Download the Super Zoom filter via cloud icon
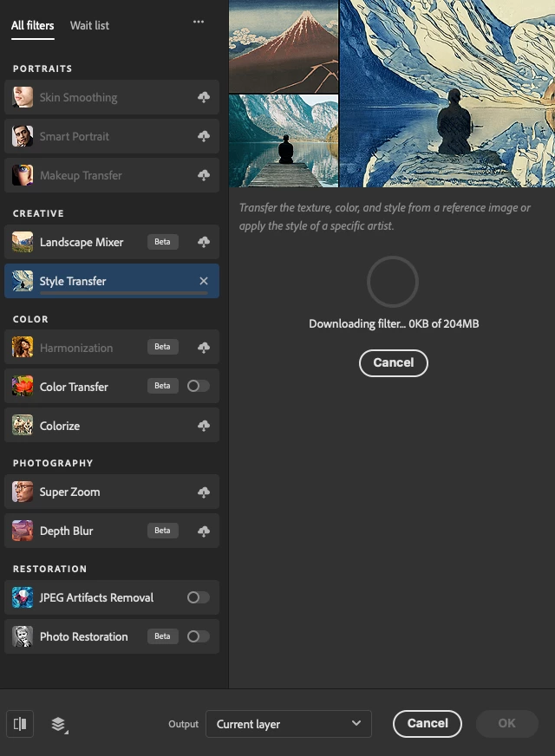Image resolution: width=555 pixels, height=756 pixels. click(x=204, y=492)
